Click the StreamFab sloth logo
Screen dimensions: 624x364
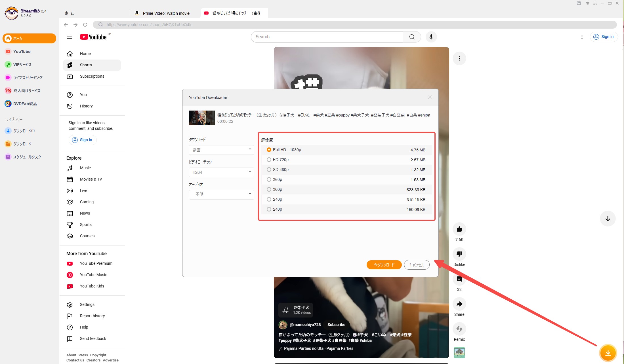click(11, 13)
